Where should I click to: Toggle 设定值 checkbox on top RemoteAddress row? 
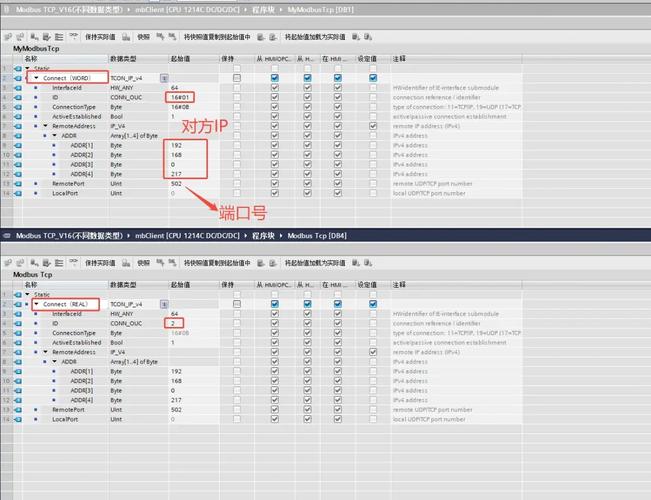373,127
